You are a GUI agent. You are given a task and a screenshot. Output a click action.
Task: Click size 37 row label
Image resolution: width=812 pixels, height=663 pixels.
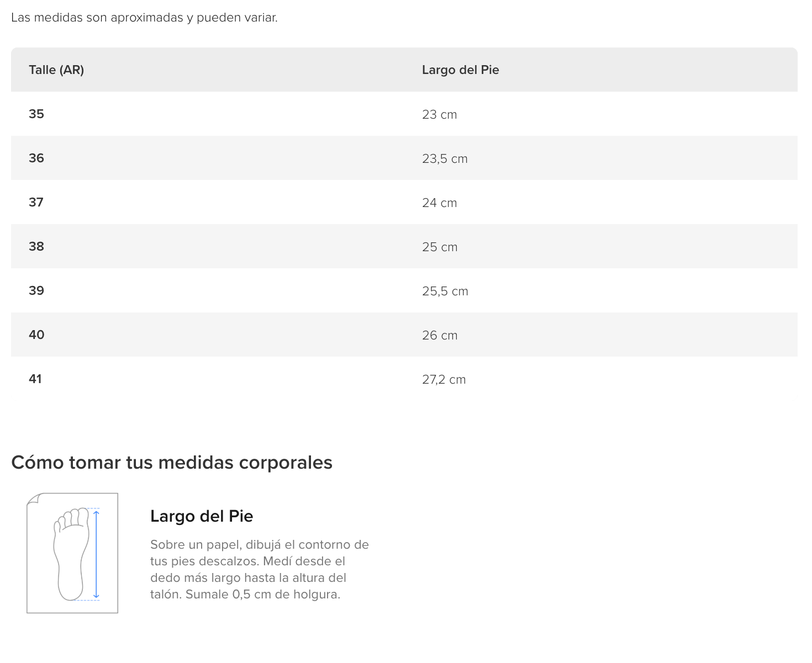[x=36, y=202]
